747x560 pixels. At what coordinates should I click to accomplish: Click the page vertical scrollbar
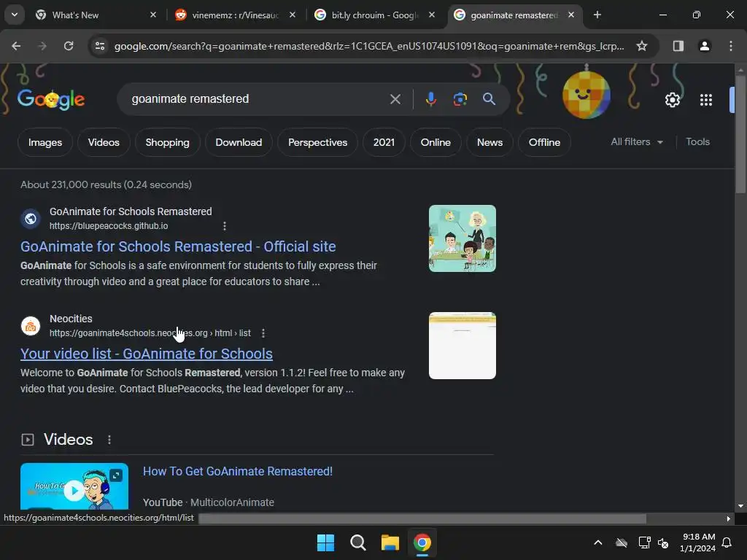tap(740, 133)
